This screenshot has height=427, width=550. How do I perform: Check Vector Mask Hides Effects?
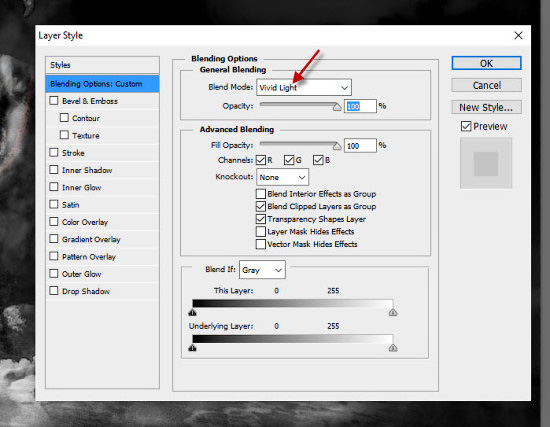pyautogui.click(x=261, y=244)
